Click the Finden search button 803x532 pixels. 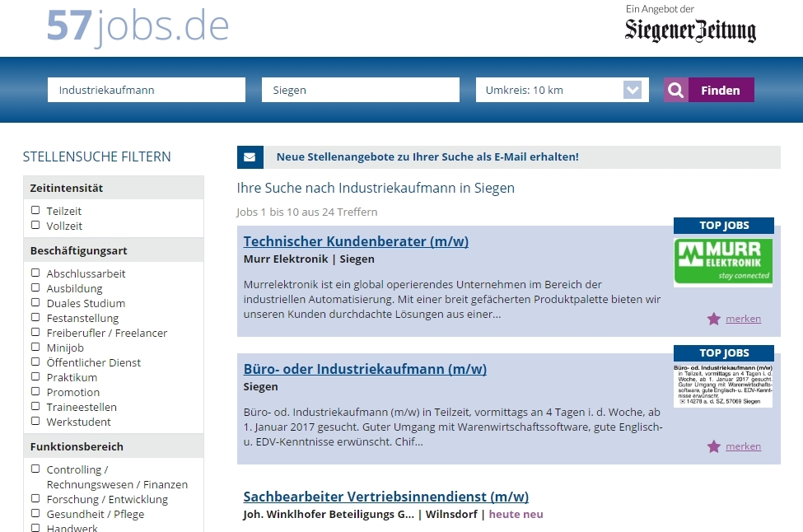click(x=721, y=90)
